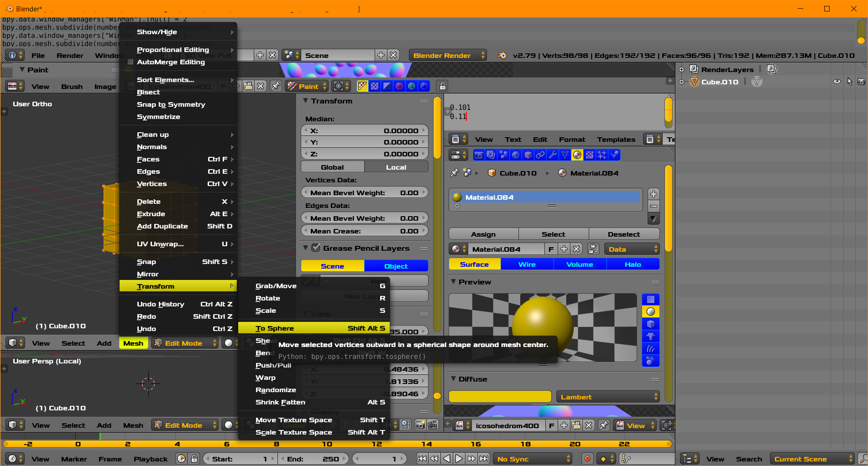Open the Normals submenu in Mesh menu
Screen dimensions: 868x466
pos(178,147)
